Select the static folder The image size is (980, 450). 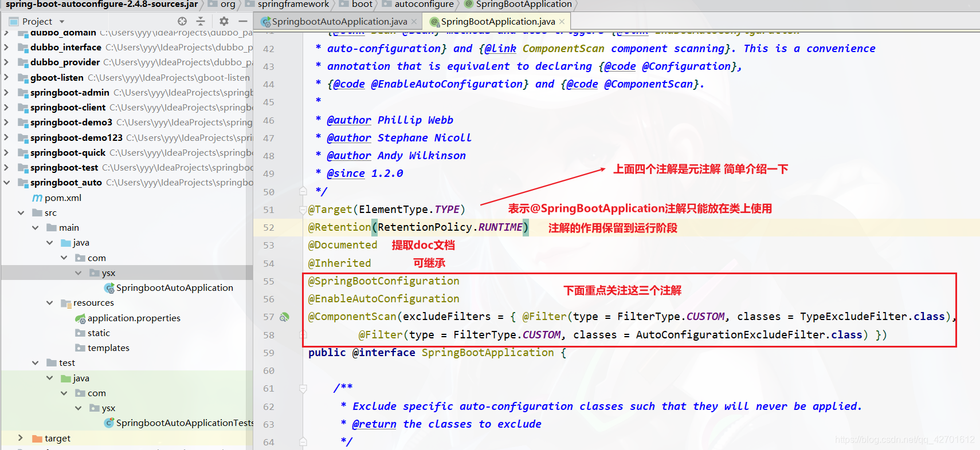tap(99, 333)
